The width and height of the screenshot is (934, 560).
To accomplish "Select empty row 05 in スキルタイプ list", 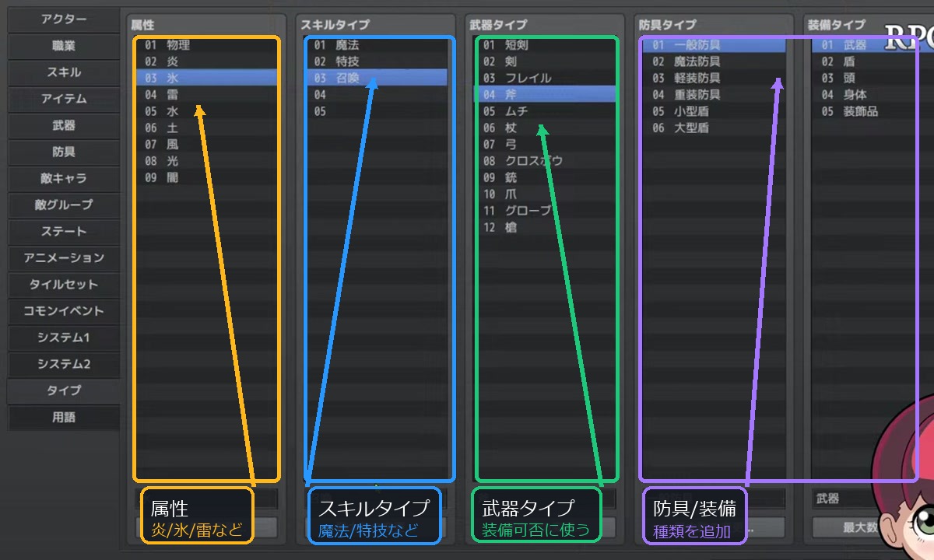I will tap(377, 111).
